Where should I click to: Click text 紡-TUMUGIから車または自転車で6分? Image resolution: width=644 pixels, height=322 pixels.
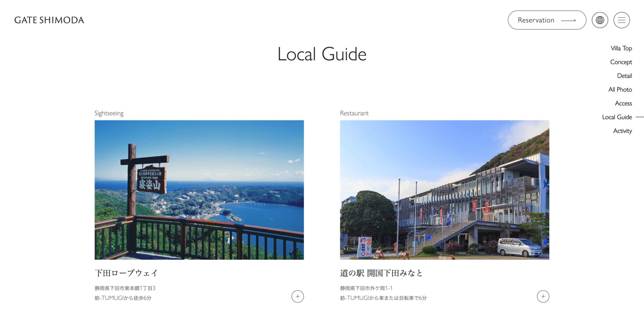click(383, 298)
